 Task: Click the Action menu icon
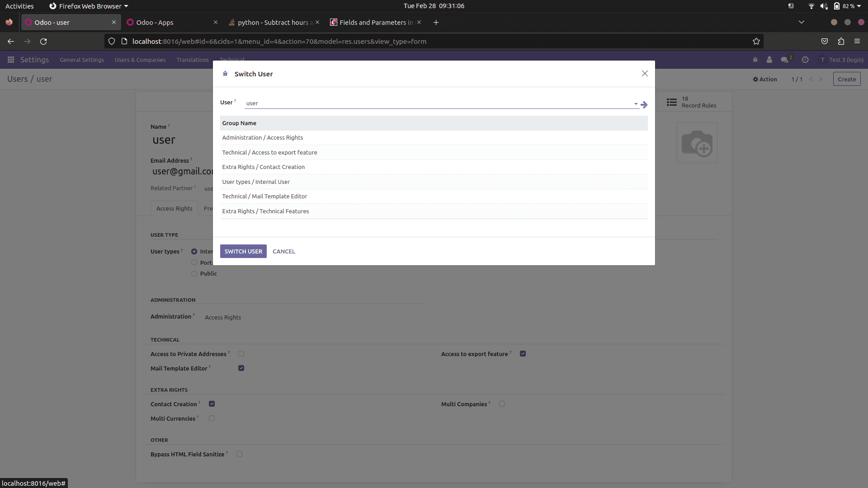(765, 79)
